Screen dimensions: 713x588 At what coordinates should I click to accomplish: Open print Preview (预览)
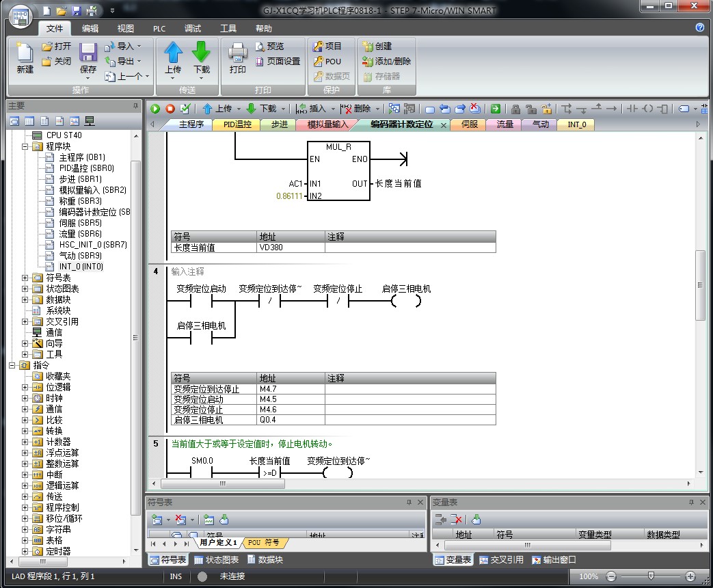269,46
